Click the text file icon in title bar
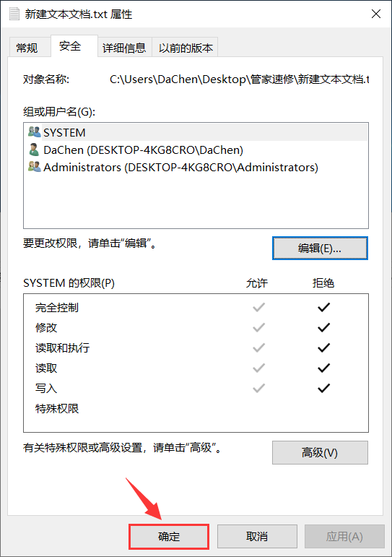This screenshot has width=392, height=557. click(x=14, y=14)
